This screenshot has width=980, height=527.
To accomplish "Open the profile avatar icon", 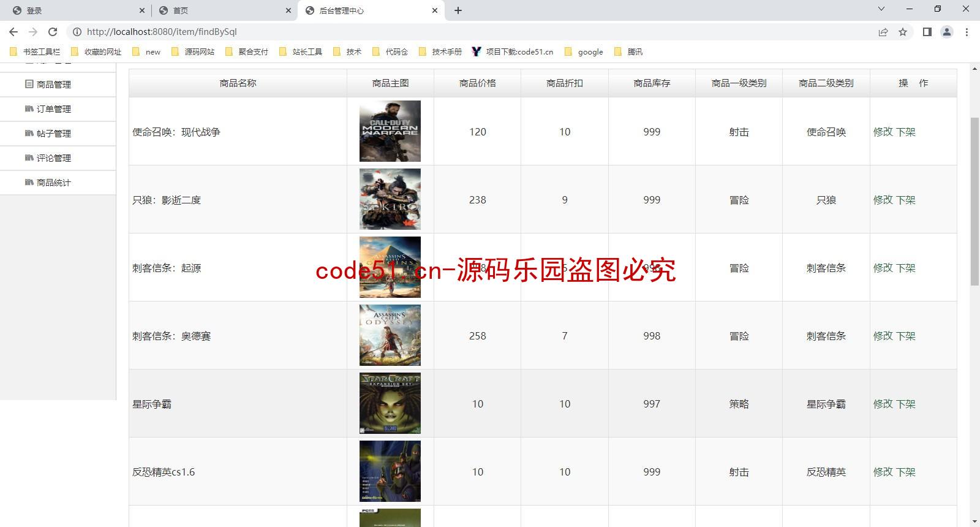I will [x=947, y=32].
